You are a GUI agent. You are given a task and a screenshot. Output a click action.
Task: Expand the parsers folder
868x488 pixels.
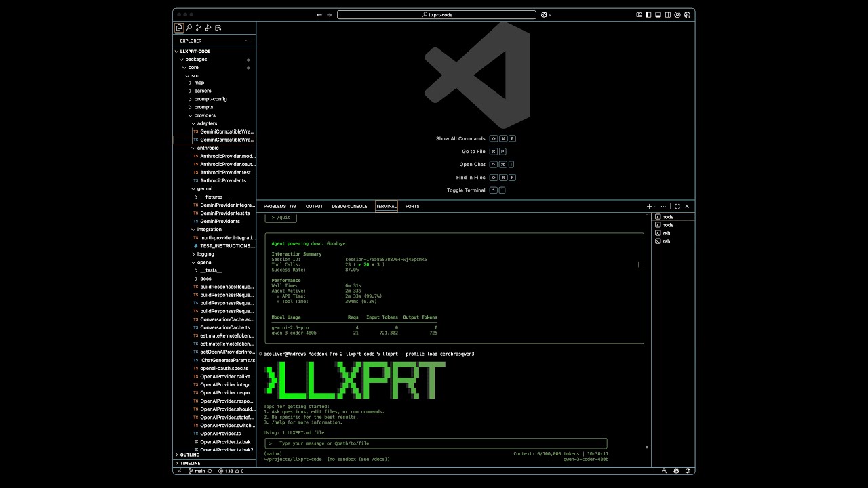click(214, 91)
